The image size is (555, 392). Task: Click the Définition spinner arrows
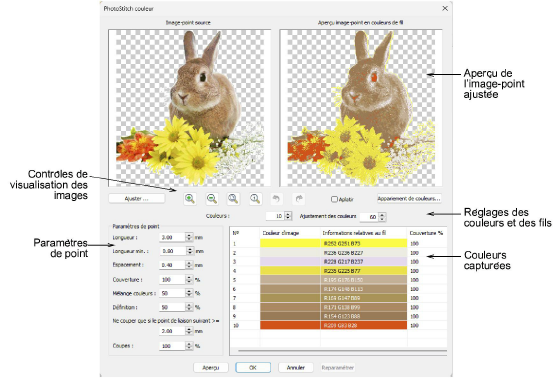(189, 307)
